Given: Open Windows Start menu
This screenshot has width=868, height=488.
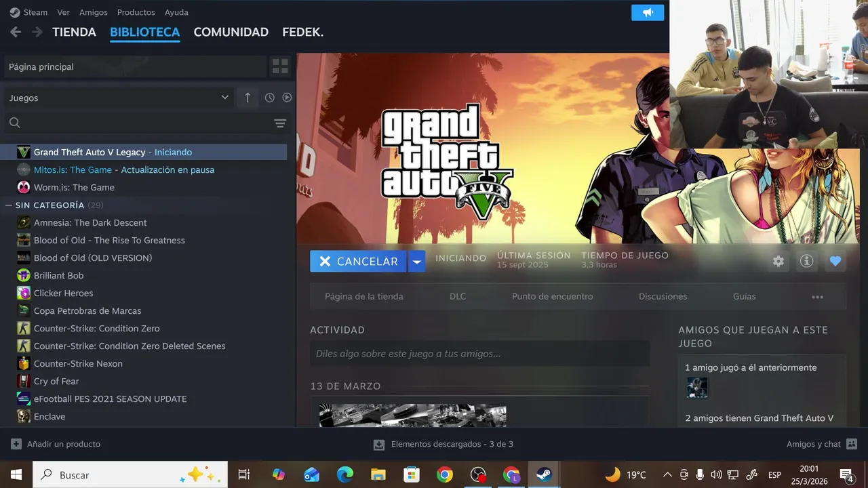Looking at the screenshot, I should pyautogui.click(x=16, y=474).
